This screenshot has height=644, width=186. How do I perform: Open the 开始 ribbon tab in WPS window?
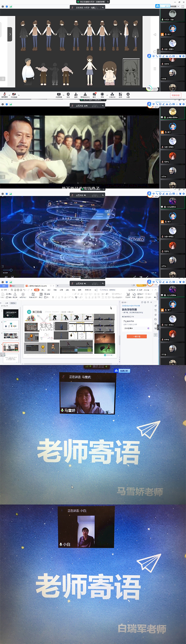(x=37, y=290)
